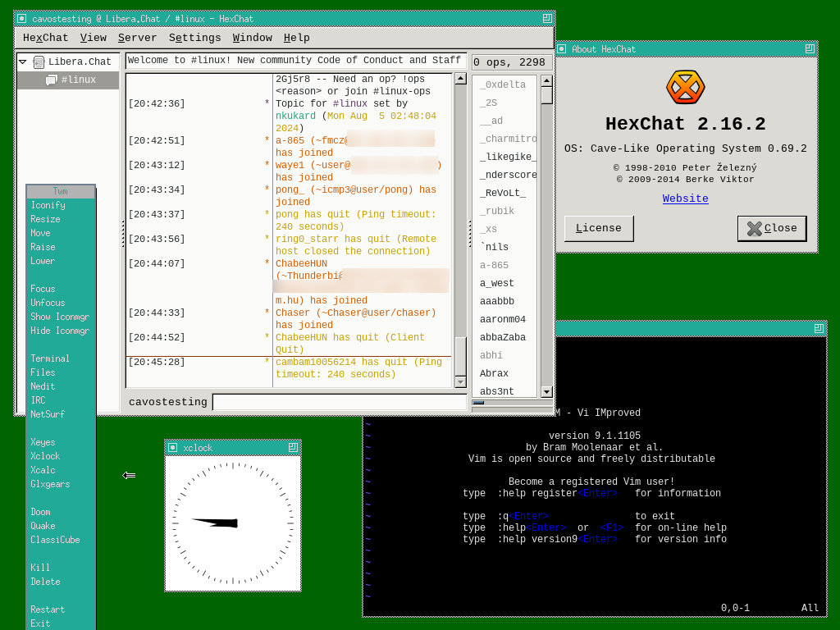Click the channel icon beside #linux
This screenshot has height=630, width=840.
click(x=50, y=80)
